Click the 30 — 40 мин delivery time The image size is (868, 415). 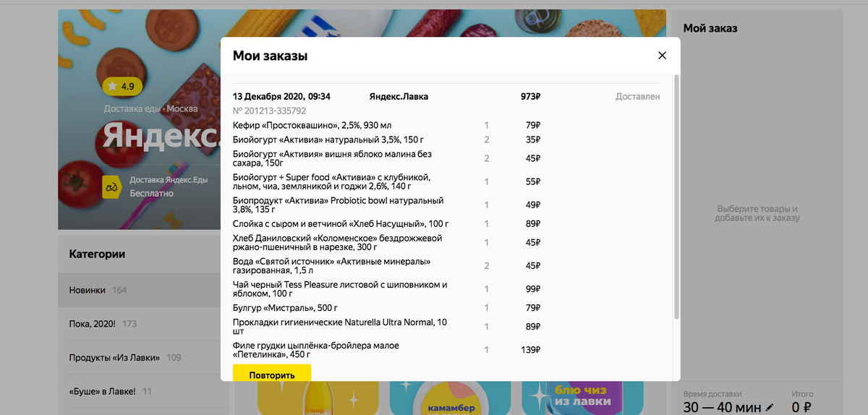pos(722,408)
